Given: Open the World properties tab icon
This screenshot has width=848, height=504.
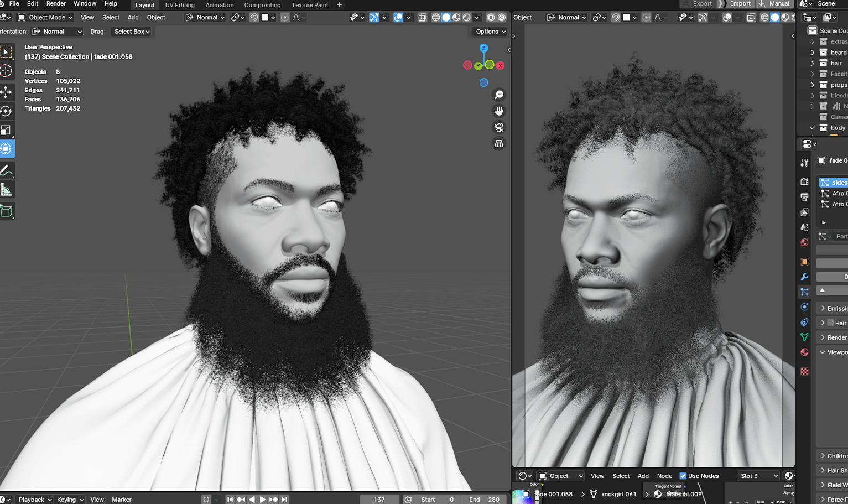Looking at the screenshot, I should 804,242.
